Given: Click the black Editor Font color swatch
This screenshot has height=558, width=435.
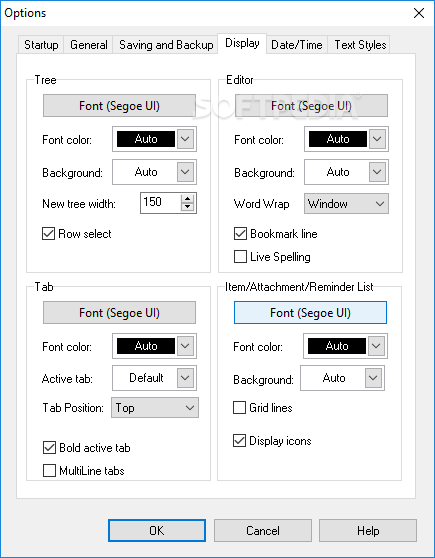Looking at the screenshot, I should 337,139.
